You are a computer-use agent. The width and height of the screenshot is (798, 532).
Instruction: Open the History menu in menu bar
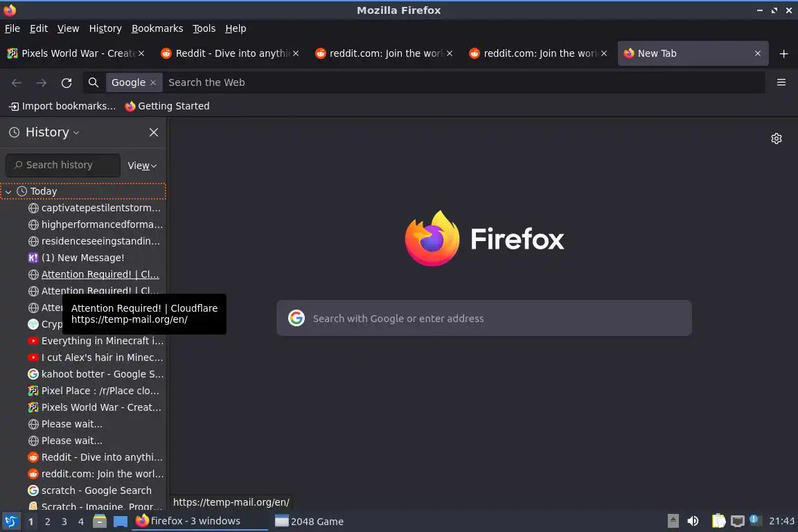coord(105,28)
